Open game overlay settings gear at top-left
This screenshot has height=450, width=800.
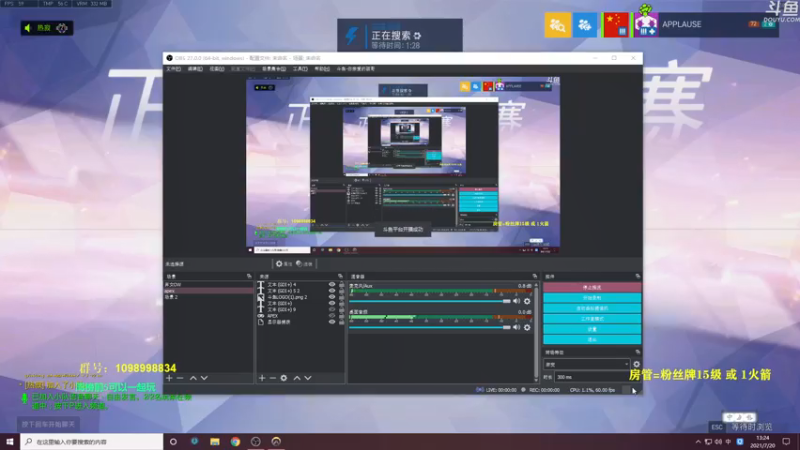click(62, 28)
